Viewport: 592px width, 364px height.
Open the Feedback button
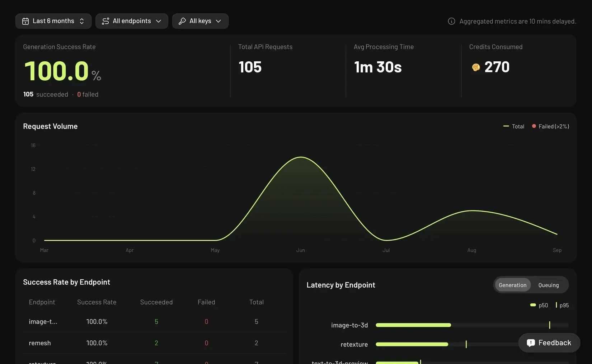[x=549, y=343]
